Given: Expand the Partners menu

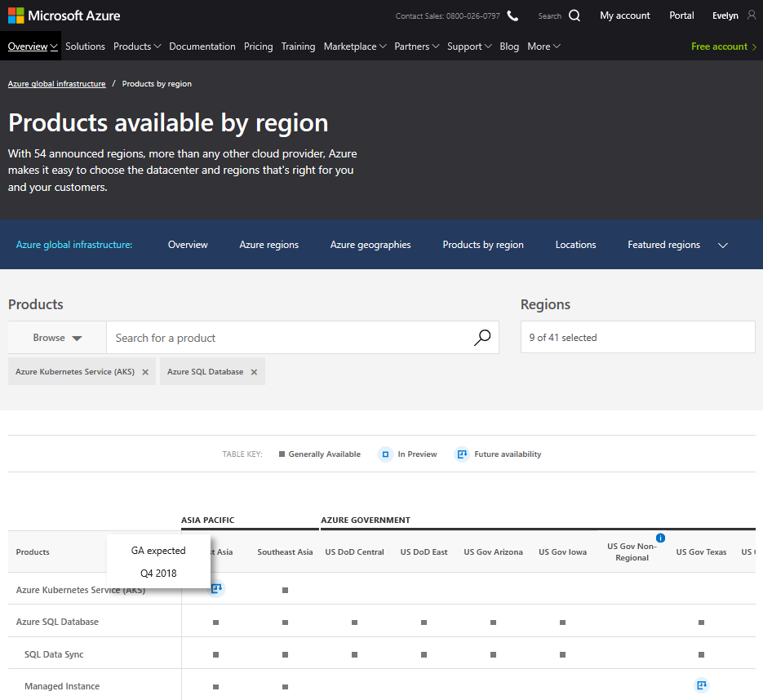Looking at the screenshot, I should [x=416, y=47].
